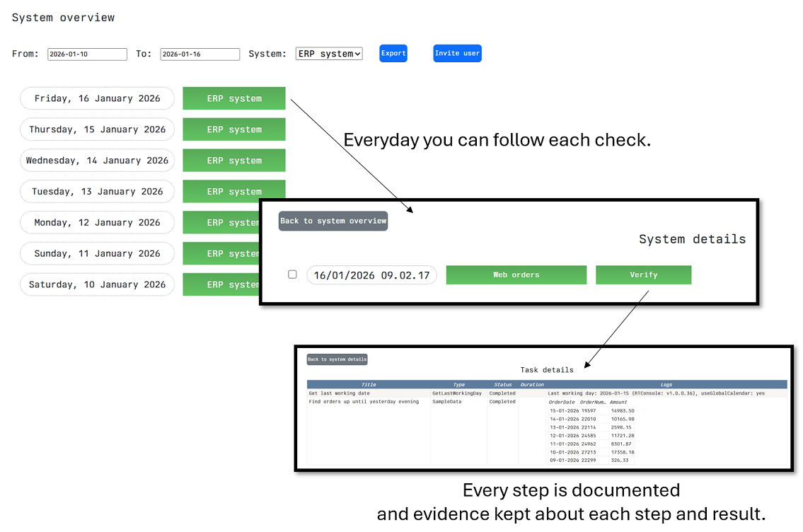Select the Saturday, 10 January 2026 date pill
The image size is (803, 532).
pyautogui.click(x=97, y=284)
